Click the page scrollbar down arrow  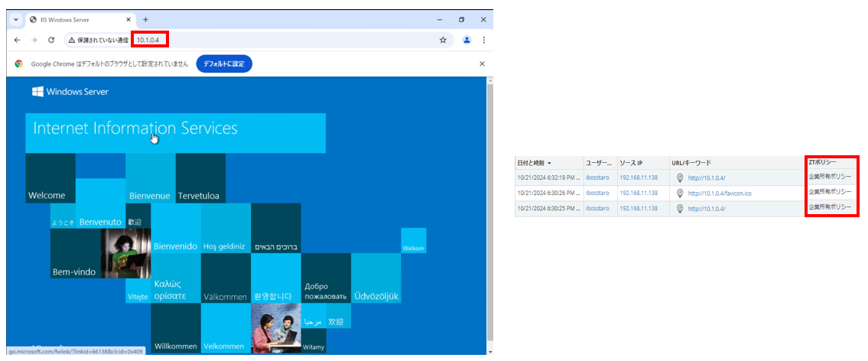(x=489, y=351)
